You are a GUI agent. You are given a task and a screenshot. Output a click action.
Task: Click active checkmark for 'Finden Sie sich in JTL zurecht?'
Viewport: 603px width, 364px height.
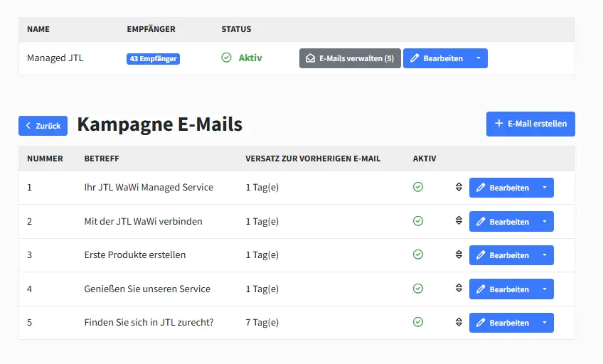pyautogui.click(x=418, y=322)
